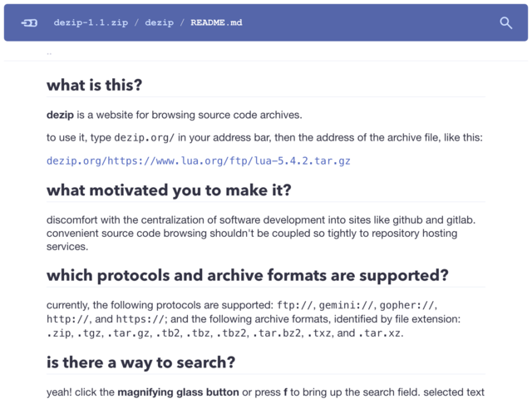Follow the lua-5.4.2.tar.gz example link

tap(199, 160)
